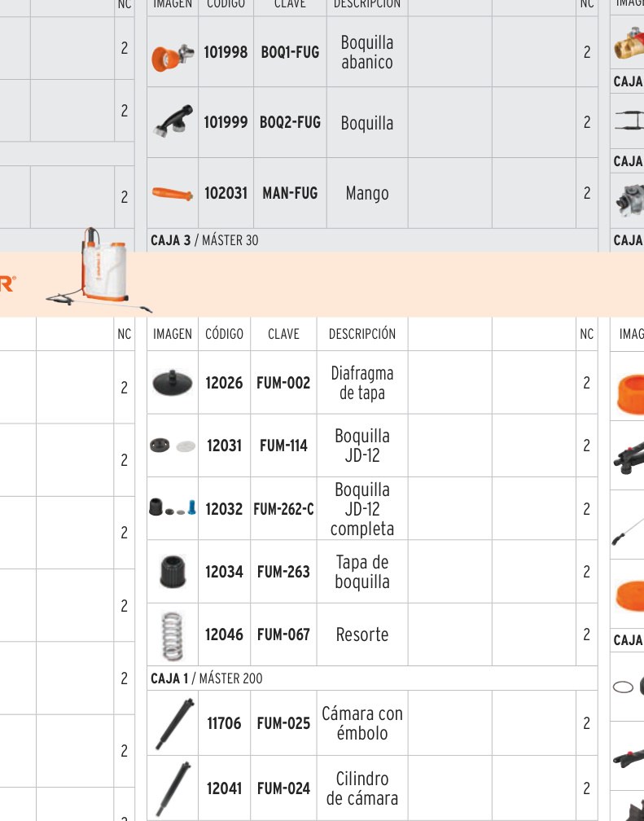Click the 'CAJA 3 / MÁSTER 30' row
Screen dimensions: 644x821
[372, 240]
